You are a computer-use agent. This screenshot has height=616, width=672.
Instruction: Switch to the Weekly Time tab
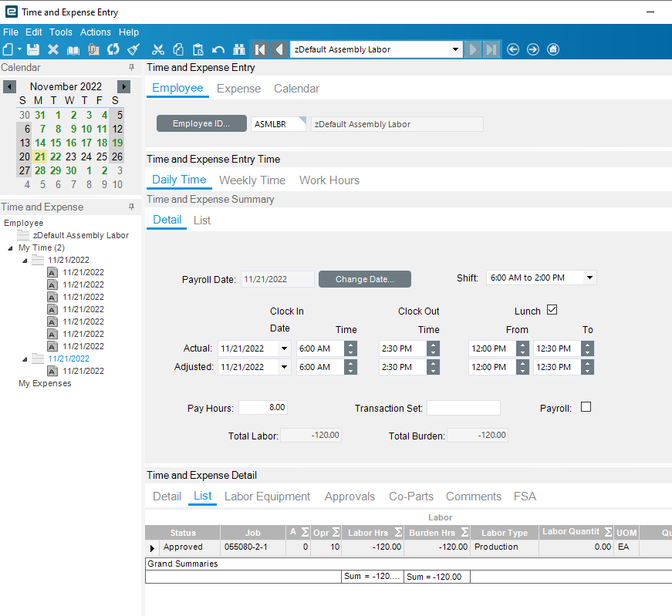(x=252, y=180)
